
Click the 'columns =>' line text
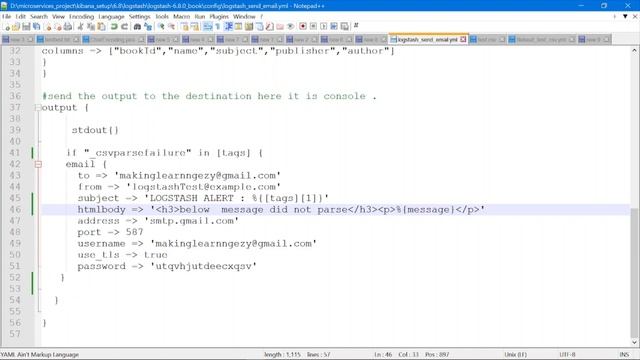[218, 51]
